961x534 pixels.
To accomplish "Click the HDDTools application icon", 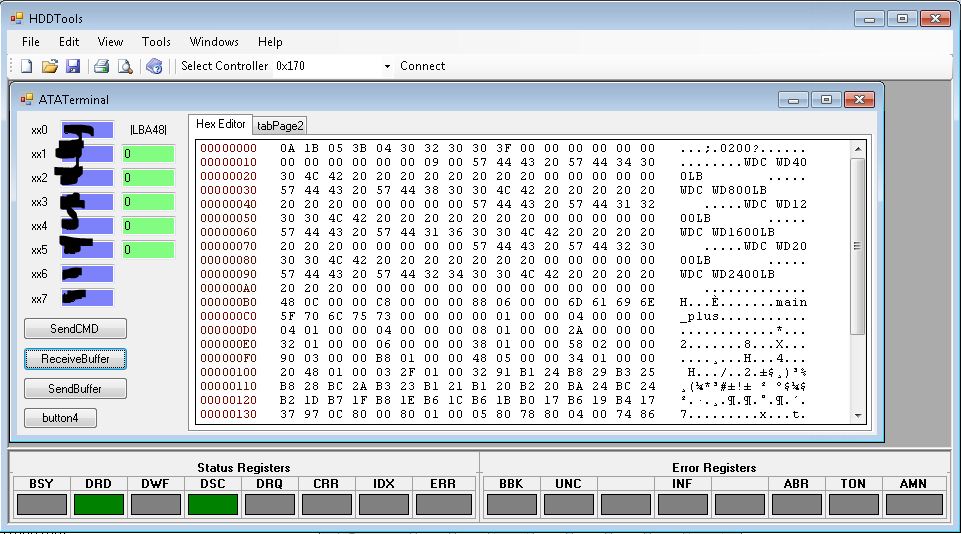I will (x=17, y=18).
